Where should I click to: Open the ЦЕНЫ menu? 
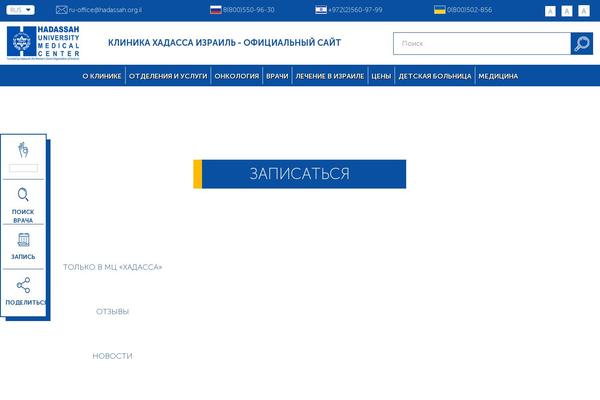coord(381,76)
